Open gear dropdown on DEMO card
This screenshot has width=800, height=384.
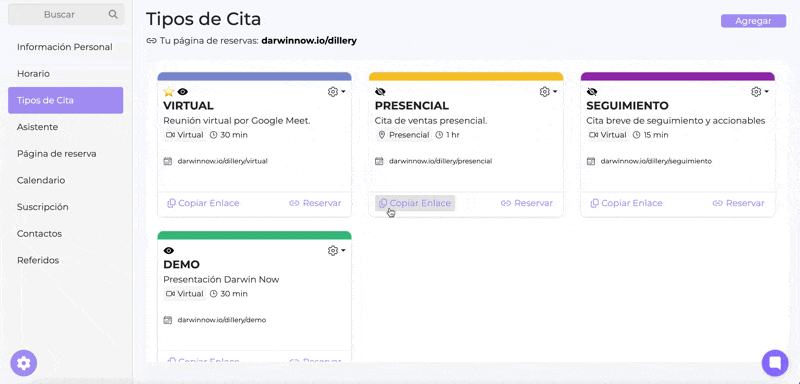coord(336,251)
